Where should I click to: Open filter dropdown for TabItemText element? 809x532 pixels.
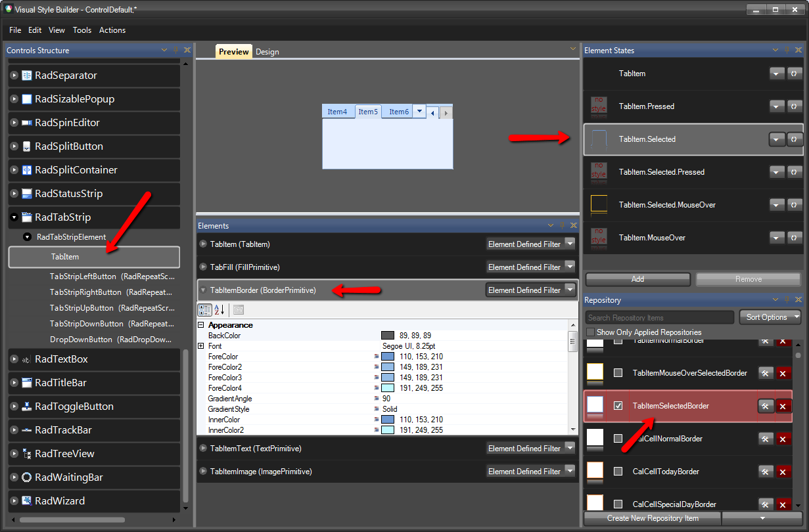pyautogui.click(x=570, y=449)
